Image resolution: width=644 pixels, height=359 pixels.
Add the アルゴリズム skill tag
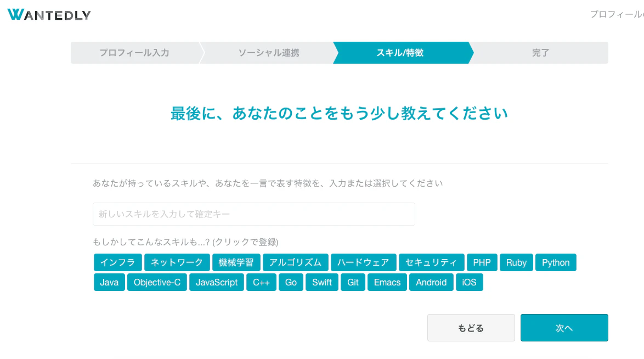click(295, 262)
